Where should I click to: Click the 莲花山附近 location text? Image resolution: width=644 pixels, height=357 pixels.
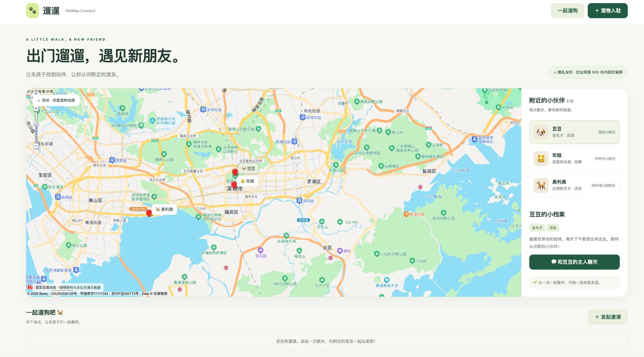click(607, 132)
